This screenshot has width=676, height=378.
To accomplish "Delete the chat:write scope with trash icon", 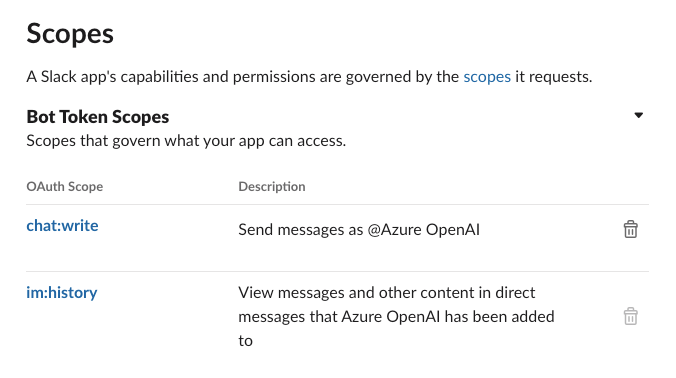I will tap(630, 229).
